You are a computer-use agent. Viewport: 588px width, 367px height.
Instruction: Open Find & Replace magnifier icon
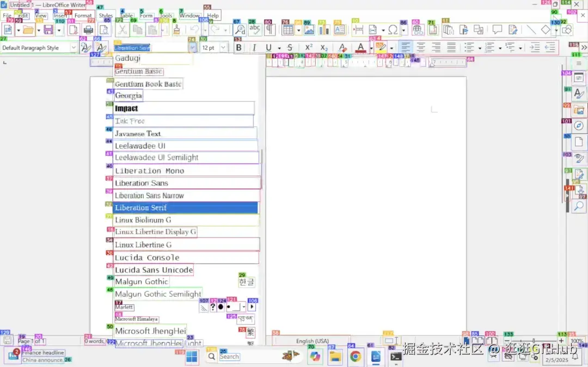pyautogui.click(x=240, y=29)
